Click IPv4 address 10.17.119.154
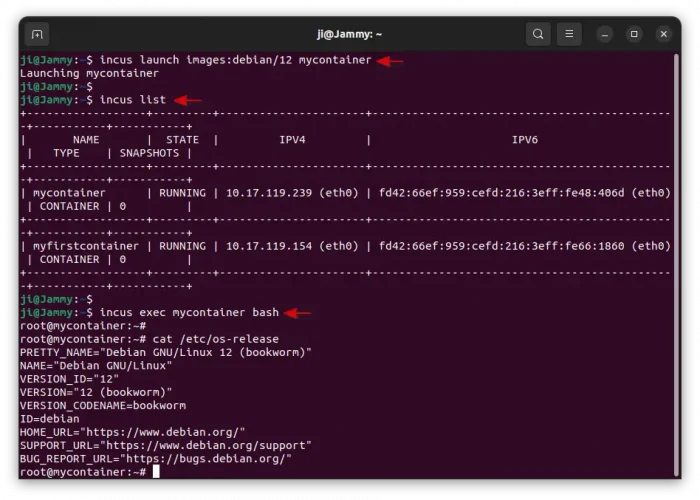Viewport: 700px width, 500px height. 269,246
